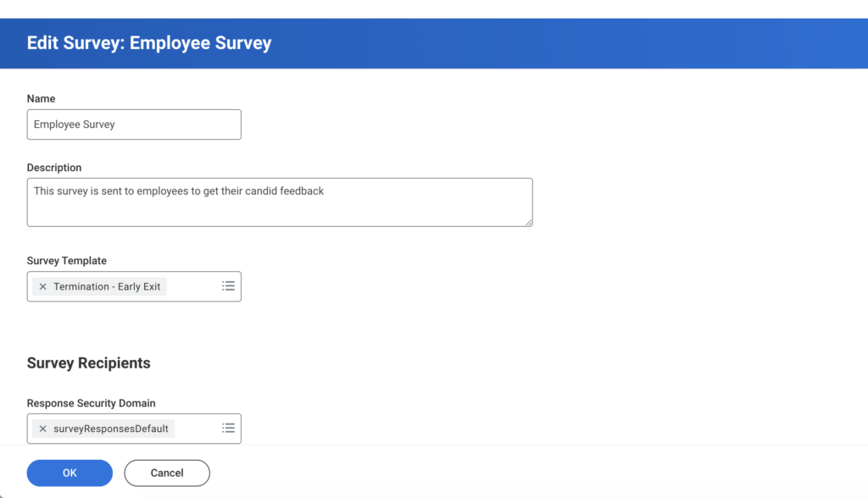Screen dimensions: 868x498
Task: Click empty space in Response Security Domain box
Action: [196, 429]
